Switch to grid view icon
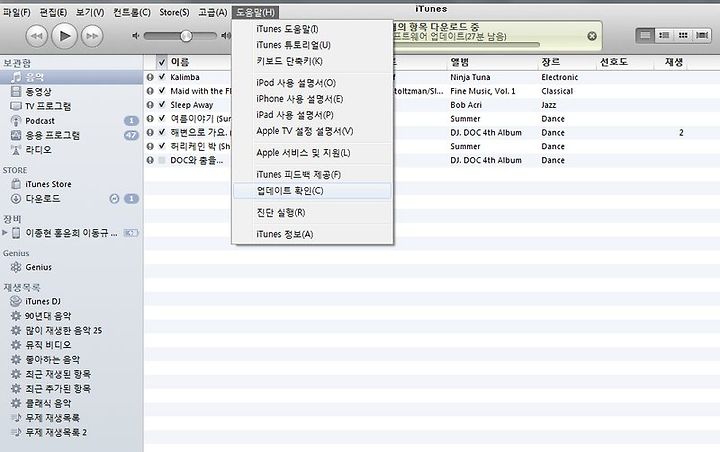 [683, 35]
